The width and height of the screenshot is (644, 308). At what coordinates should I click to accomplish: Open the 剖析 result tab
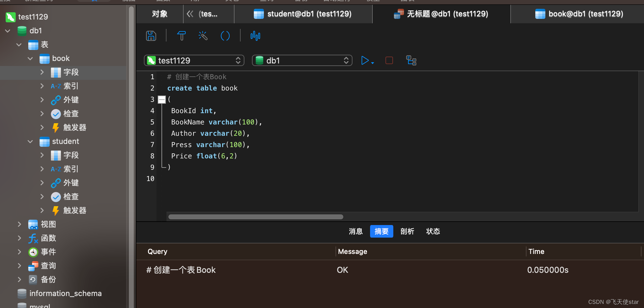407,231
